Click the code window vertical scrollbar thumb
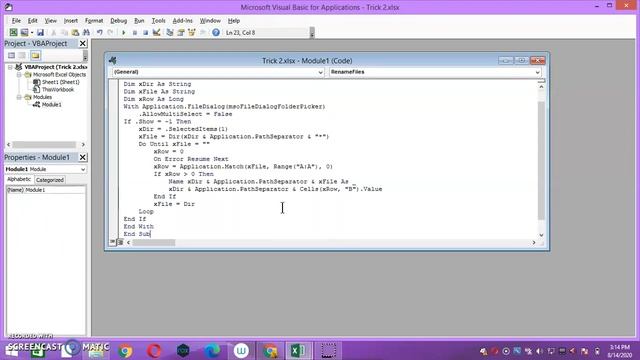The width and height of the screenshot is (640, 360). [x=541, y=160]
